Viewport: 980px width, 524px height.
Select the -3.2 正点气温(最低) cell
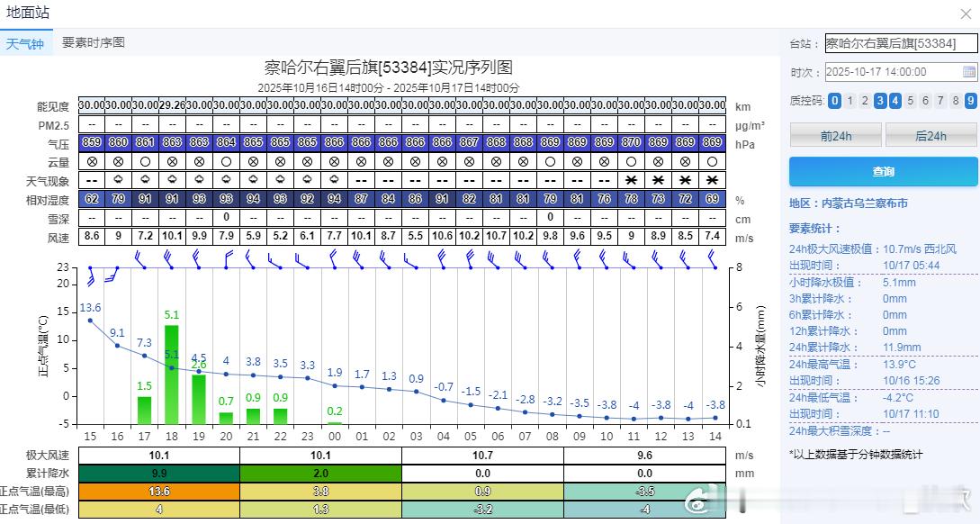[482, 510]
